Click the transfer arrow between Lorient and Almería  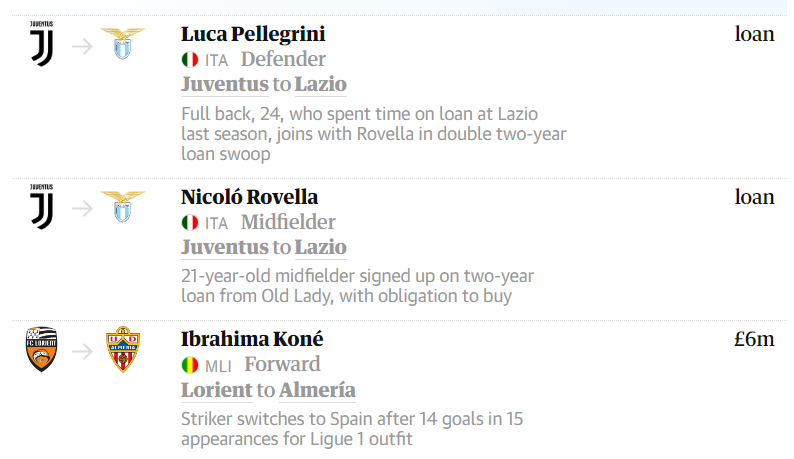pos(82,351)
